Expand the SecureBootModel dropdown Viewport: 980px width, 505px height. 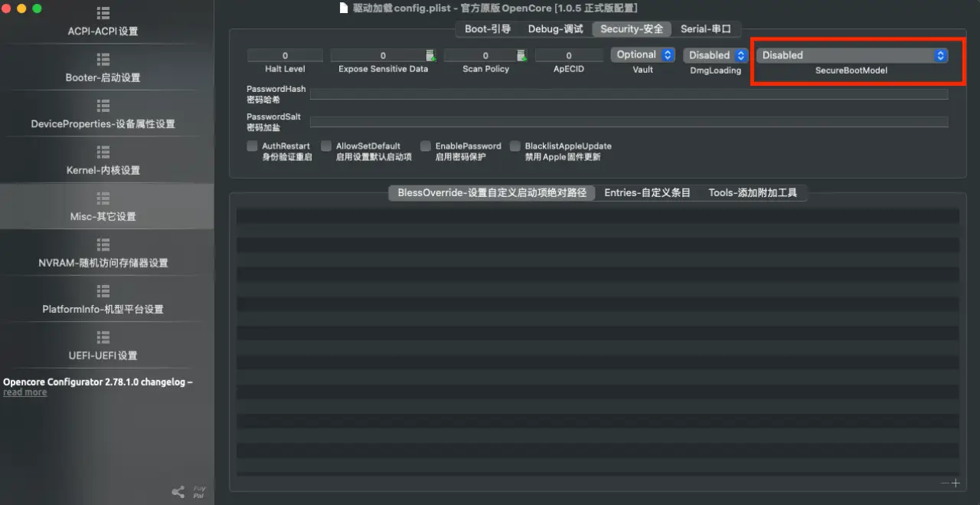tap(854, 55)
